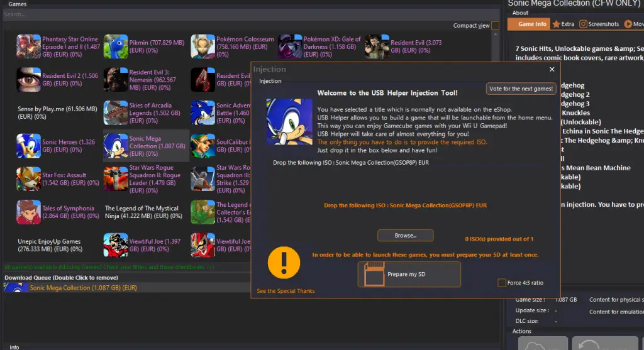Click Vote for the next games! button
Image resolution: width=644 pixels, height=350 pixels.
[x=521, y=89]
